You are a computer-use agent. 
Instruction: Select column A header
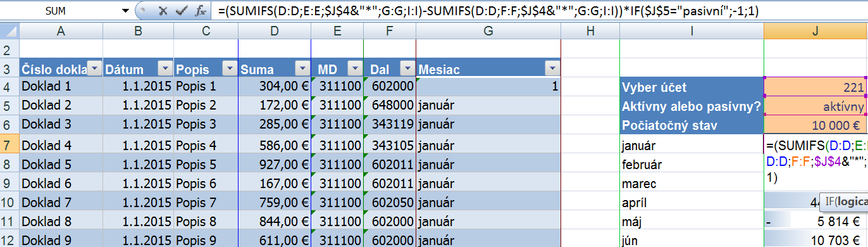[61, 30]
